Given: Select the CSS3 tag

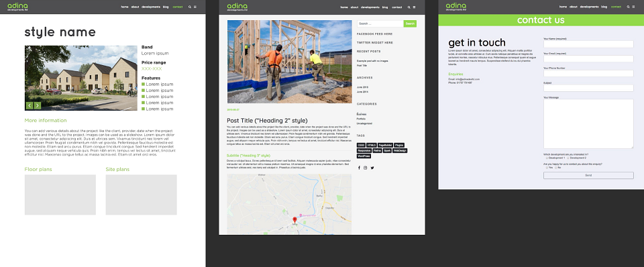Looking at the screenshot, I should point(361,146).
